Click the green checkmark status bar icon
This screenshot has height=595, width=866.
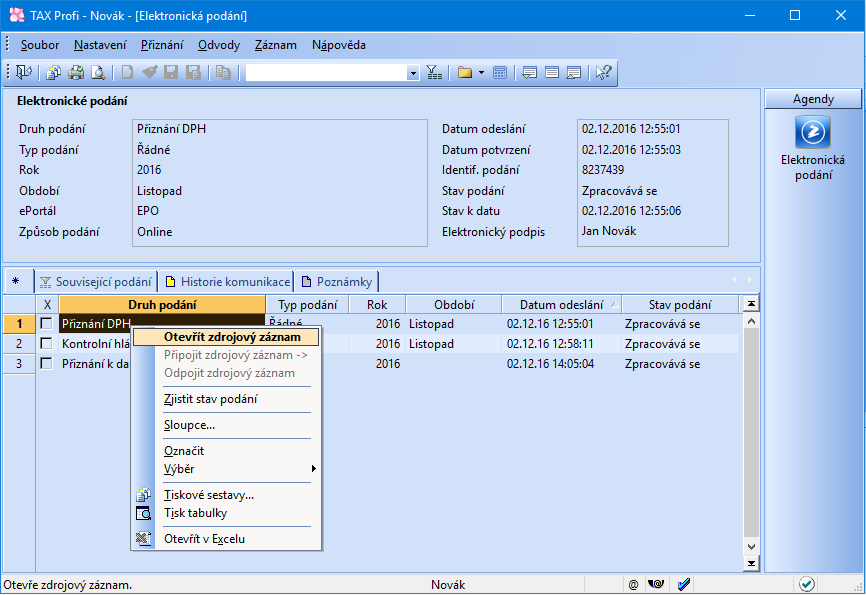click(806, 584)
